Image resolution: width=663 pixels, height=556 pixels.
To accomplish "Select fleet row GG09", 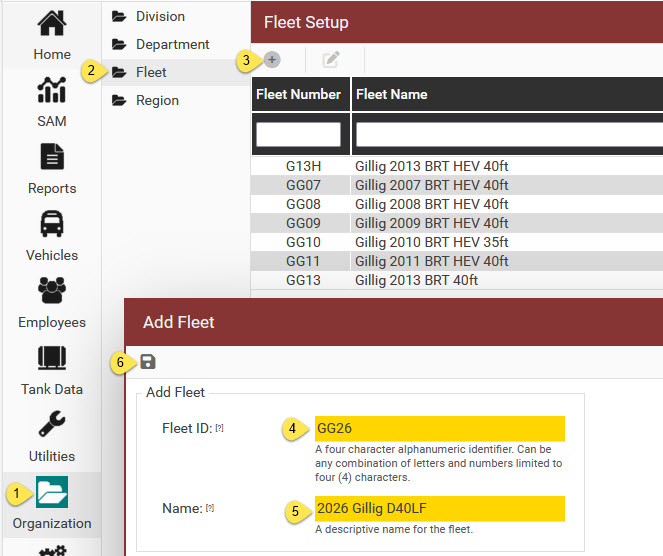I will [x=457, y=223].
